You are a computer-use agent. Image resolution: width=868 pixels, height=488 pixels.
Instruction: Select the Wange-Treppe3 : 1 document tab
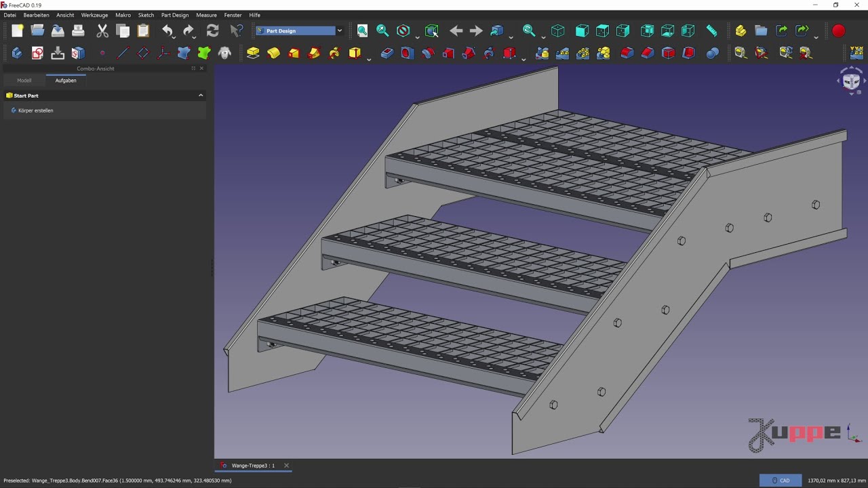[253, 466]
